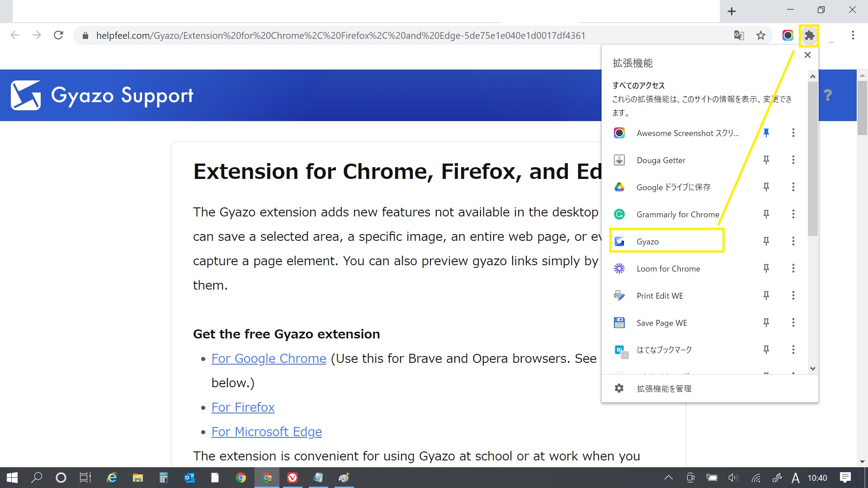Viewport: 868px width, 488px height.
Task: Open the For Google Chrome link
Action: pos(269,358)
